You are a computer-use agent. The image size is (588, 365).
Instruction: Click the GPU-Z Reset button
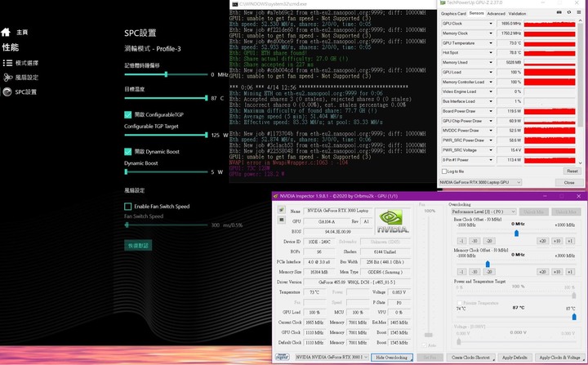tap(572, 171)
